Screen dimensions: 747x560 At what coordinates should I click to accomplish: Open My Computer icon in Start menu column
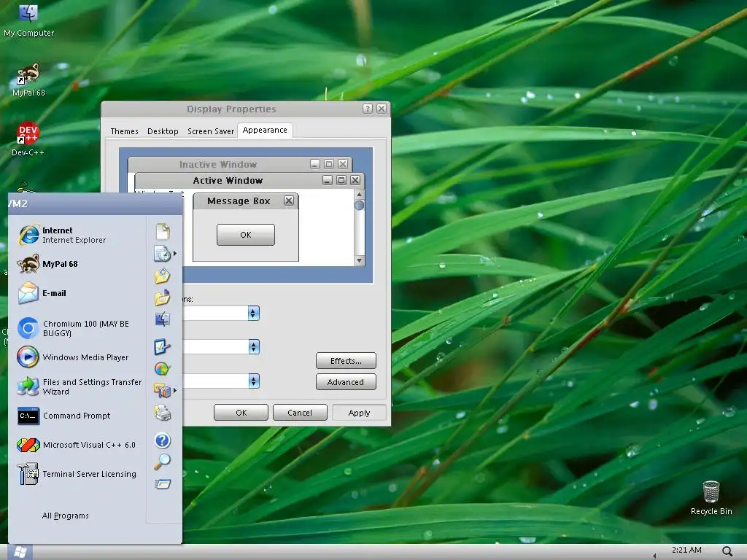tap(163, 319)
